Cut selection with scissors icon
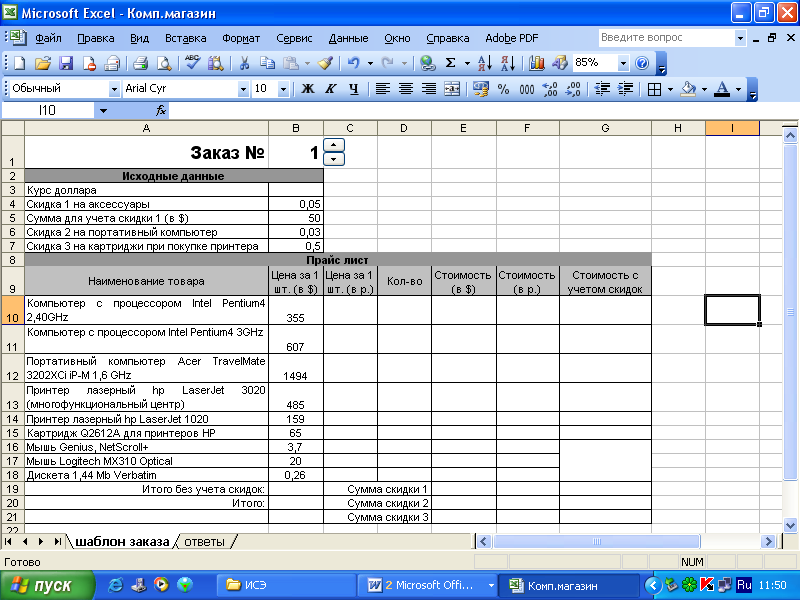This screenshot has width=800, height=600. [244, 63]
